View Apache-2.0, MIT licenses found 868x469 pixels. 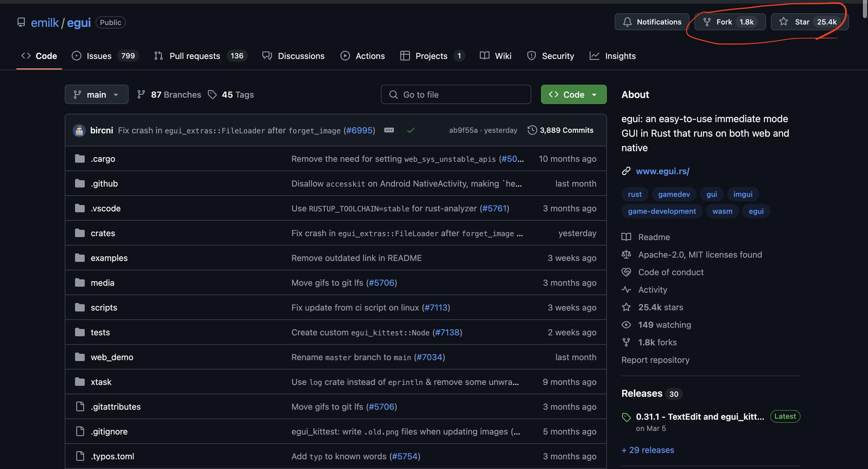tap(700, 255)
